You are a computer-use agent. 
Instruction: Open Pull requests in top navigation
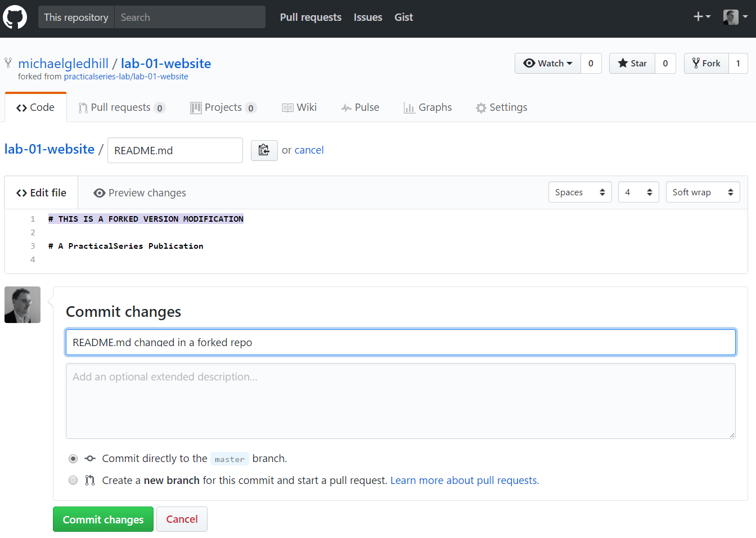pos(310,17)
